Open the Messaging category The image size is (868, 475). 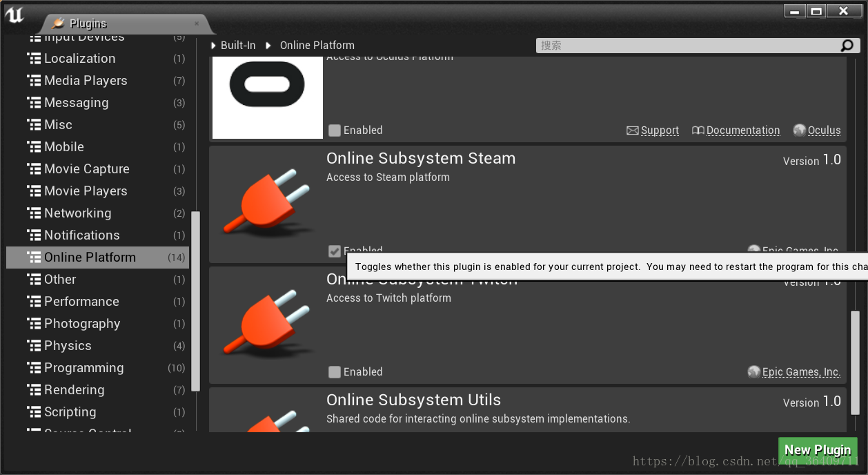coord(97,103)
